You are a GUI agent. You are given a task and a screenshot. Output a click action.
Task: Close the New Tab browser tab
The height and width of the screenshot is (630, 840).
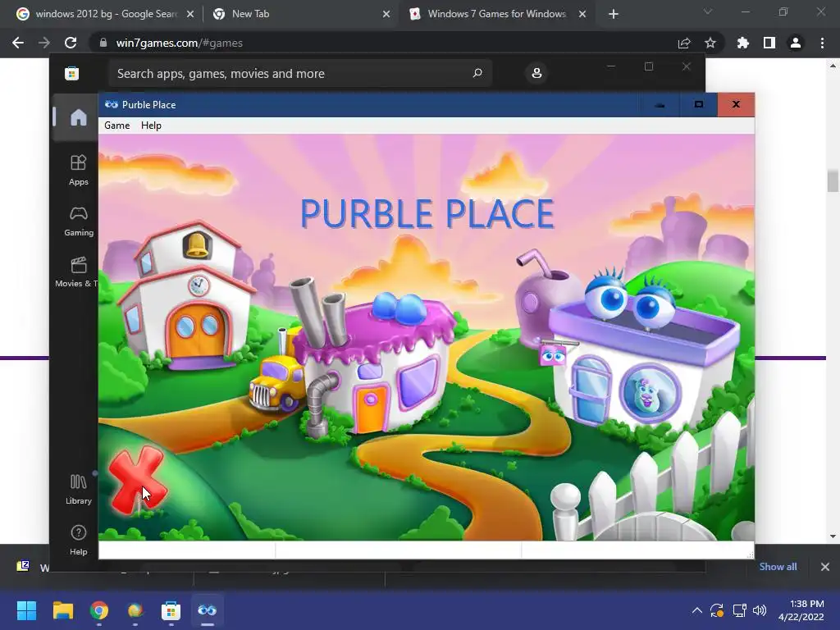pyautogui.click(x=386, y=14)
